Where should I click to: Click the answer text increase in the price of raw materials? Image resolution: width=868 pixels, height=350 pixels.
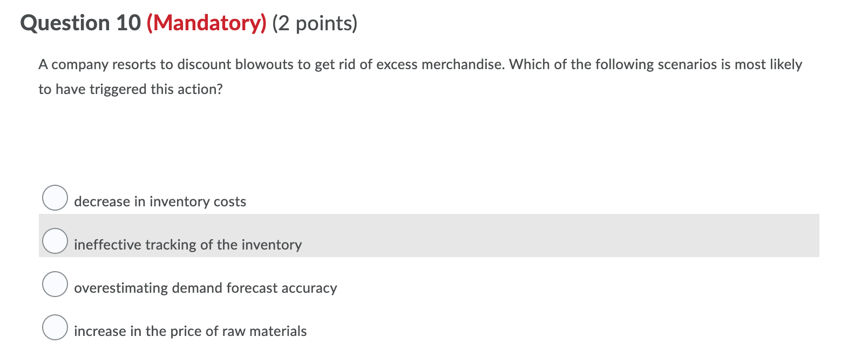click(189, 331)
